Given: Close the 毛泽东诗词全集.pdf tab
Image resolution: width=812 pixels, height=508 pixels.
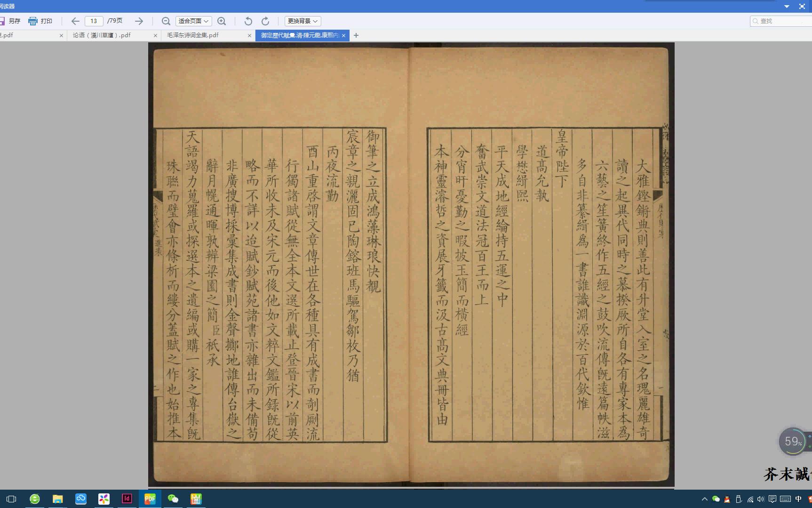Looking at the screenshot, I should coord(249,35).
